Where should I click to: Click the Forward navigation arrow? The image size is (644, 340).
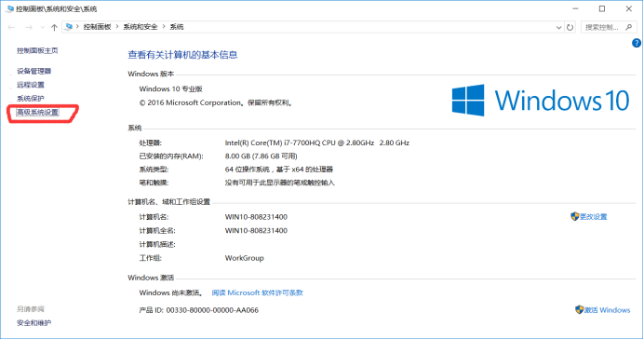pos(29,28)
